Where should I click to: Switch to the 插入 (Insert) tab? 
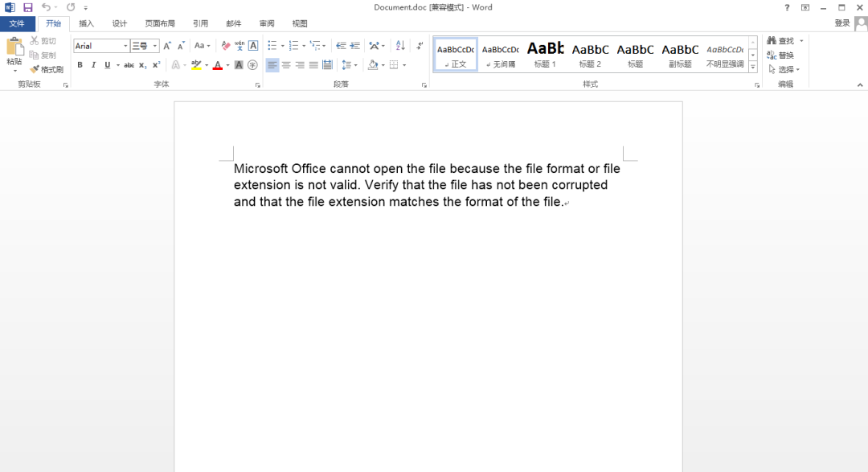pos(86,23)
